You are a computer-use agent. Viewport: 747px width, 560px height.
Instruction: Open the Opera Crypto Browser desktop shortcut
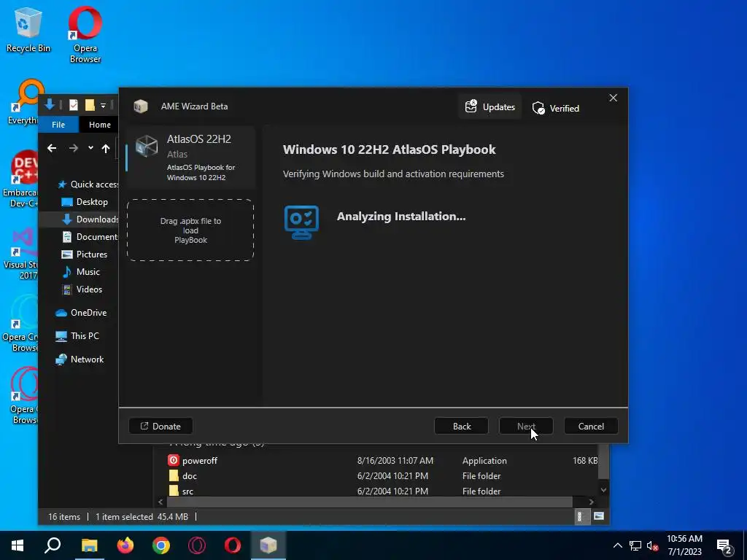pyautogui.click(x=20, y=324)
